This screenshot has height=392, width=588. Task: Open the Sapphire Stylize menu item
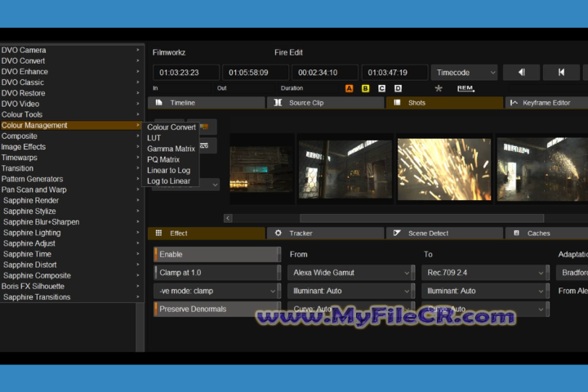click(x=70, y=212)
